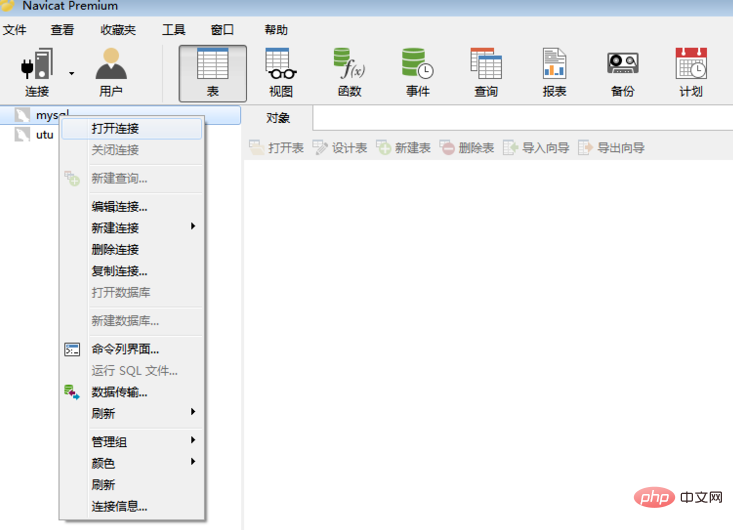The height and width of the screenshot is (530, 733).
Task: Click the 导出向导 export wizard button
Action: pos(611,148)
